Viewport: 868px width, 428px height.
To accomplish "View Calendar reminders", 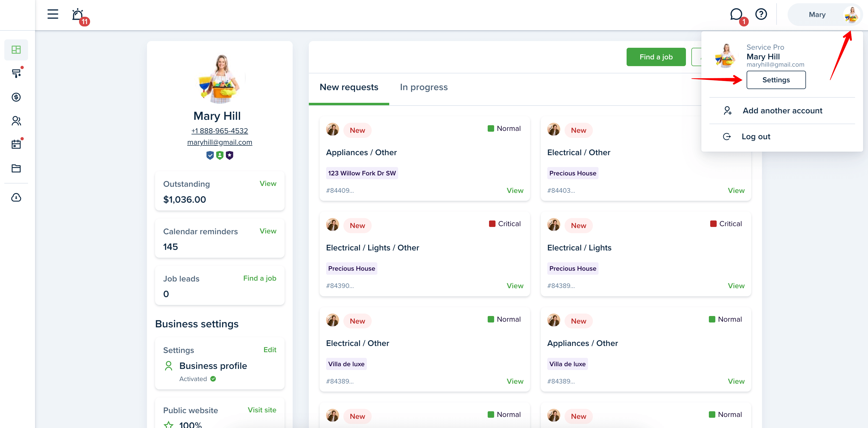I will point(268,231).
